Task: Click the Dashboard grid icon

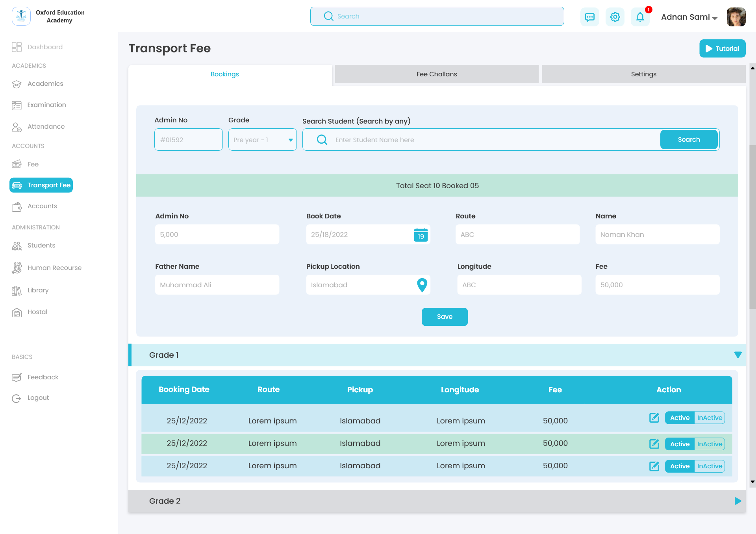Action: 17,47
